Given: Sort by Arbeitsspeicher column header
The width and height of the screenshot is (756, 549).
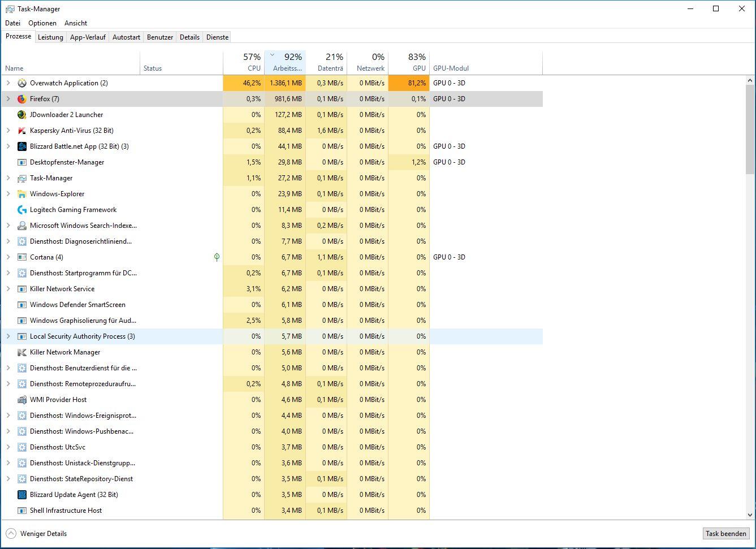Looking at the screenshot, I should [x=285, y=62].
